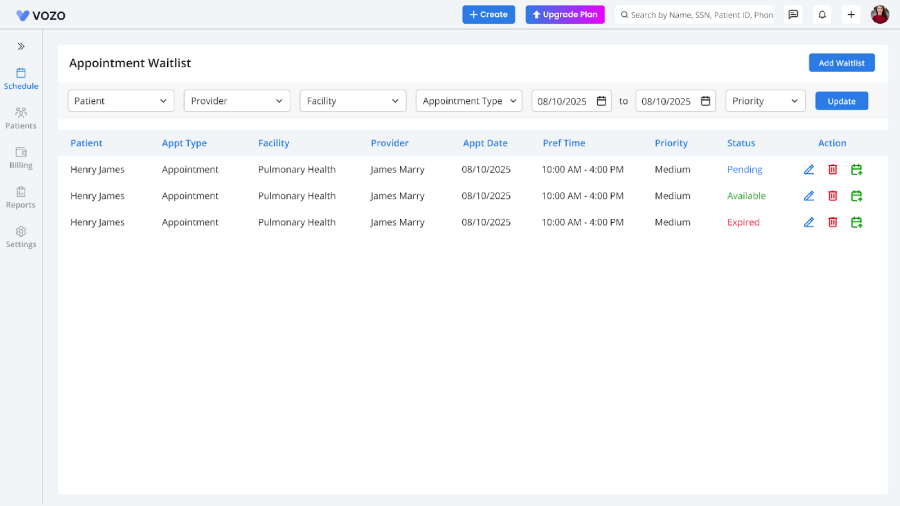Delete the Pending waitlist entry
The image size is (900, 506).
[832, 170]
